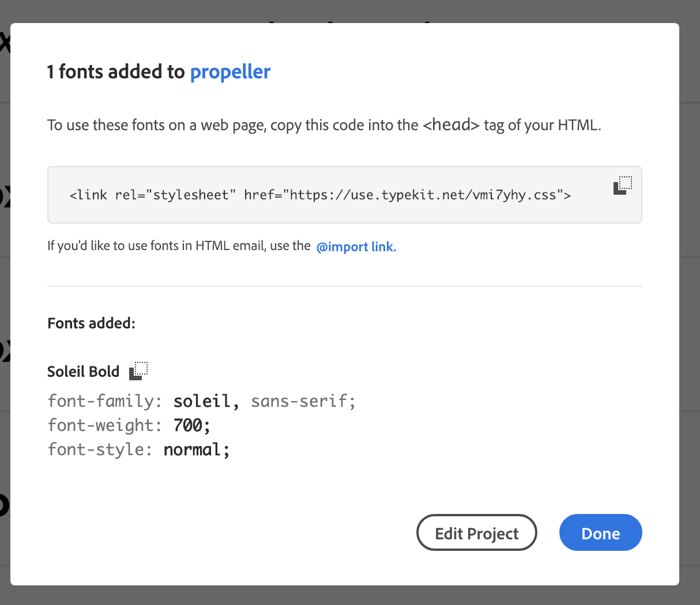This screenshot has width=700, height=605.
Task: Click the Edit Project button
Action: 476,532
